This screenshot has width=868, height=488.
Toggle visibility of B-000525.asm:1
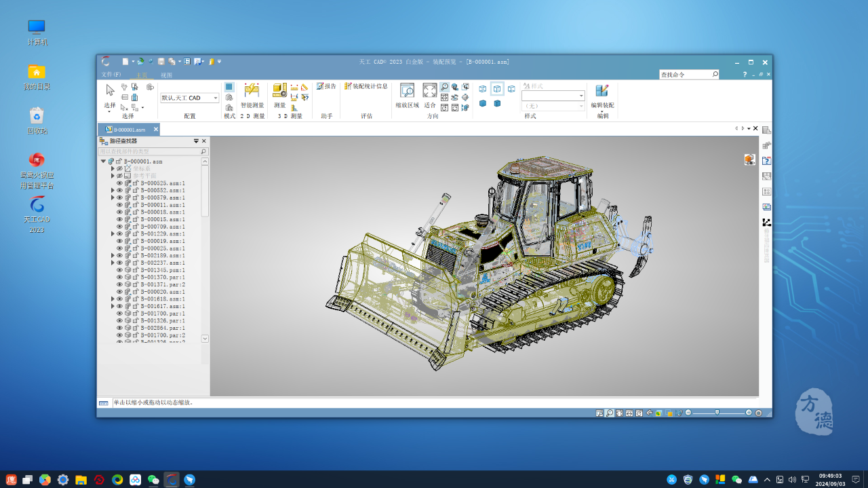[x=119, y=183]
